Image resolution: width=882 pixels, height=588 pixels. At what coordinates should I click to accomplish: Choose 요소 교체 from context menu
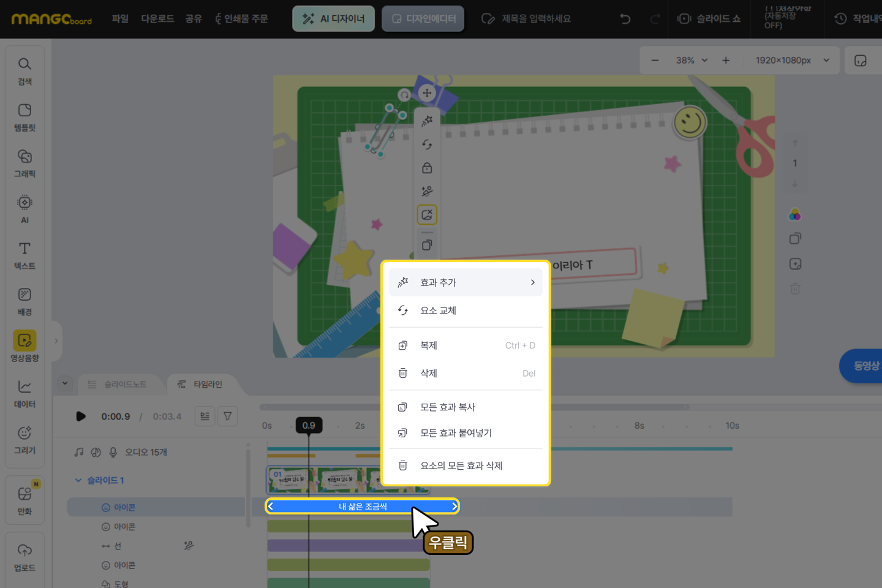pos(466,311)
